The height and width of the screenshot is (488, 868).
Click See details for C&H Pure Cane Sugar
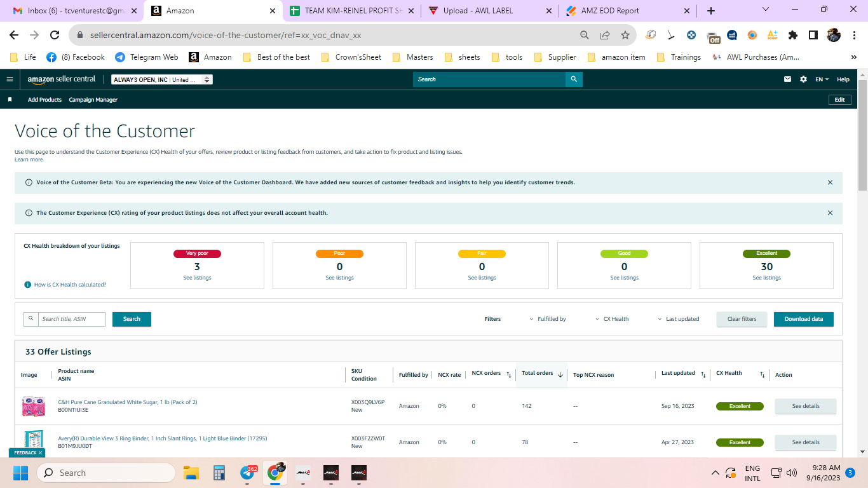click(806, 406)
